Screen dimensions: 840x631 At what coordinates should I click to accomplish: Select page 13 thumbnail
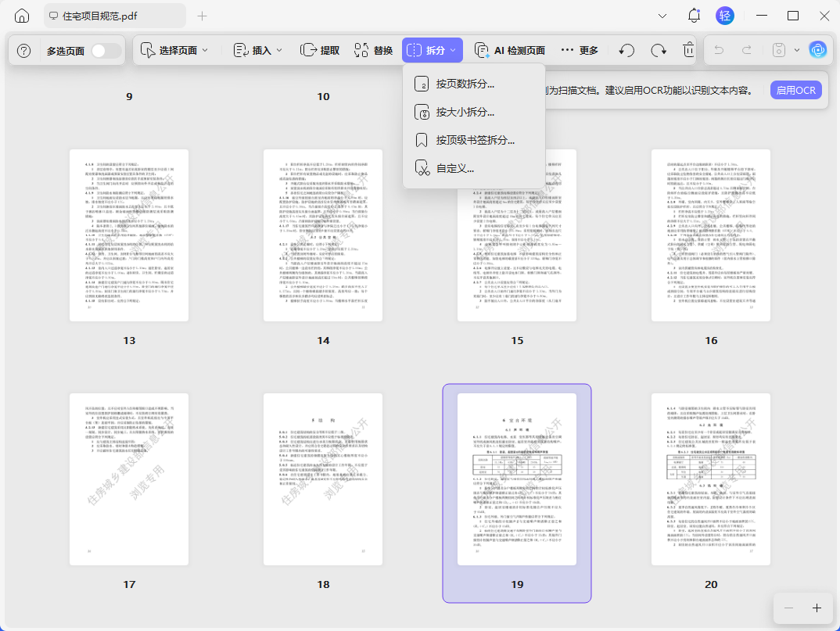tap(129, 235)
